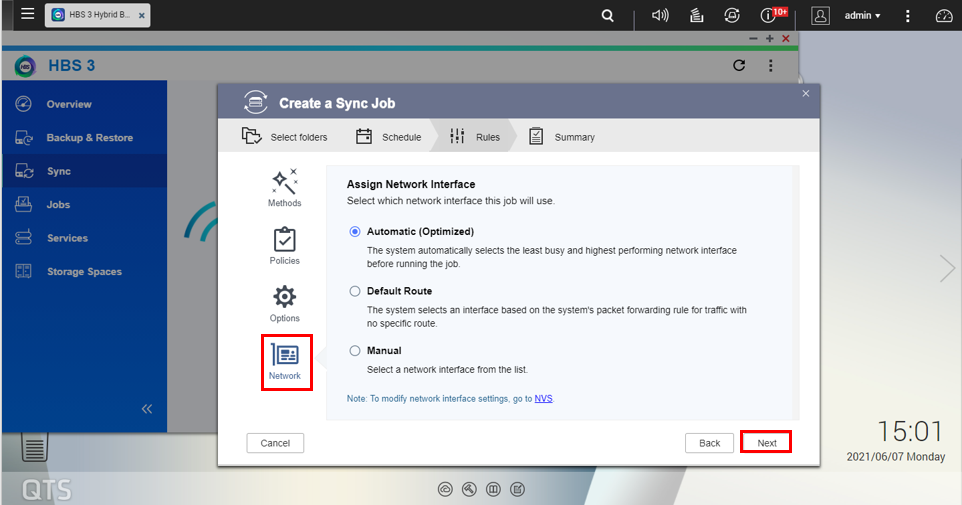
Task: Go to the Schedule wizard step
Action: tap(389, 137)
